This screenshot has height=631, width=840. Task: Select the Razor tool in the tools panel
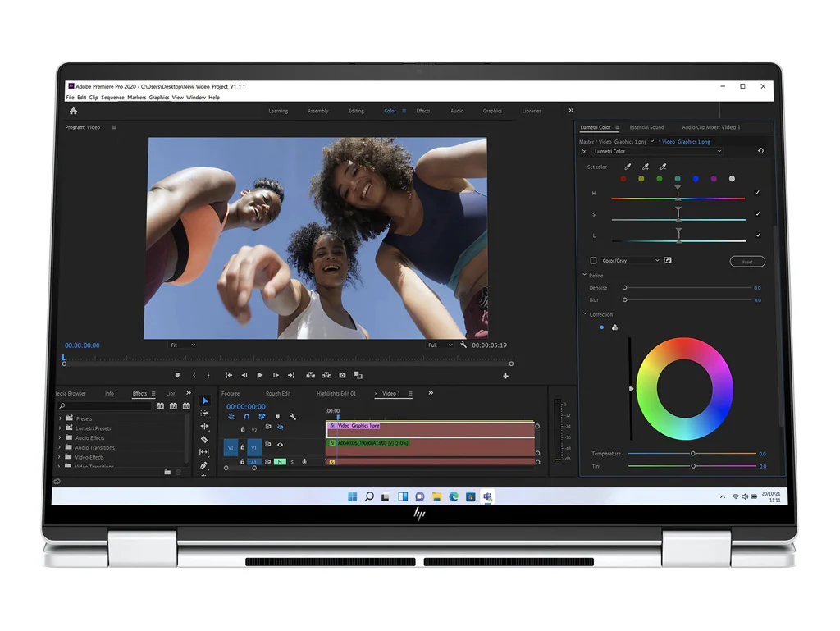[204, 439]
